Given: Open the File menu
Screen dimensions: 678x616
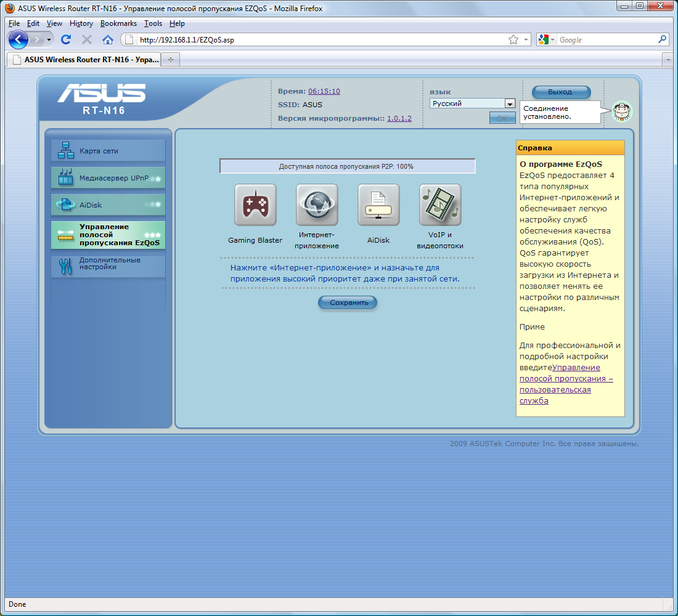Looking at the screenshot, I should pos(14,23).
